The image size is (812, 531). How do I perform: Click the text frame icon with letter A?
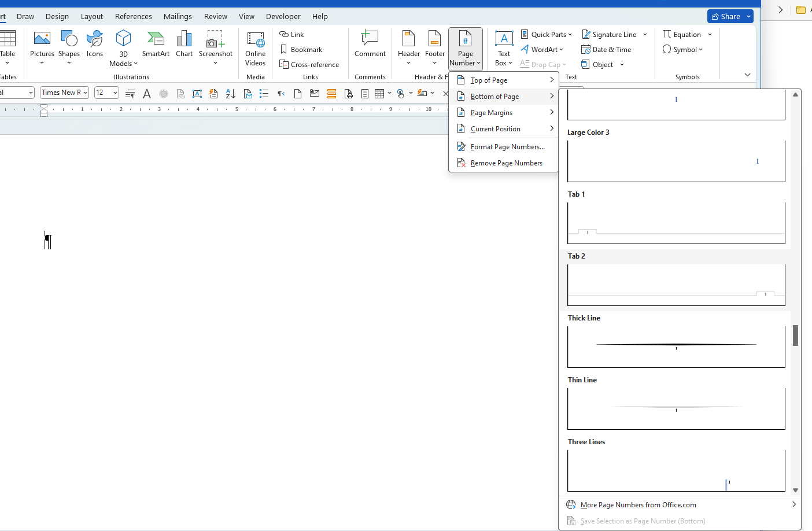[x=197, y=93]
